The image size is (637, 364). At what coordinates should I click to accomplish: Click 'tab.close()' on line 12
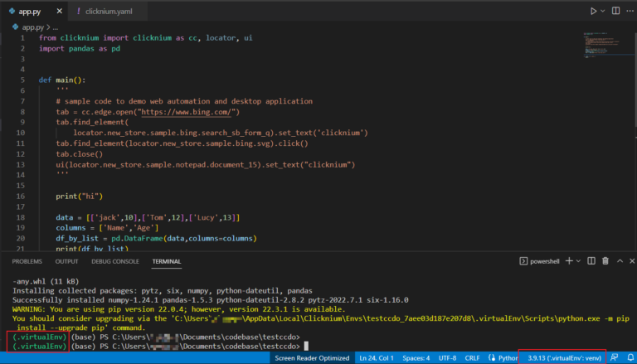point(80,154)
